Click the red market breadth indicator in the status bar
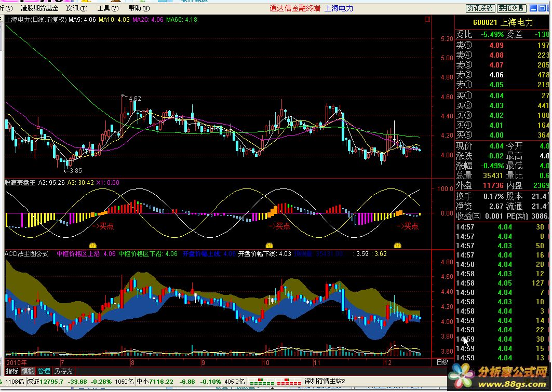Screen dimensions: 552x392 [x=289, y=382]
